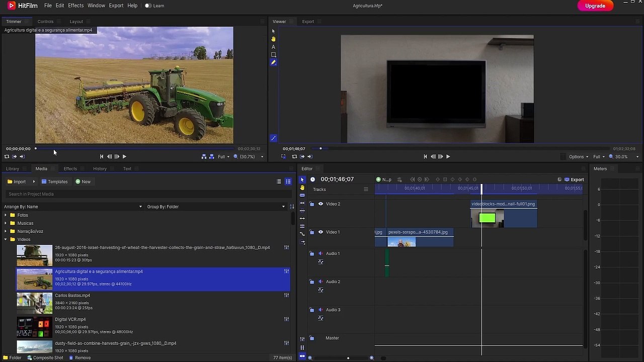This screenshot has width=644, height=362.
Task: Click the Templates button
Action: (54, 182)
